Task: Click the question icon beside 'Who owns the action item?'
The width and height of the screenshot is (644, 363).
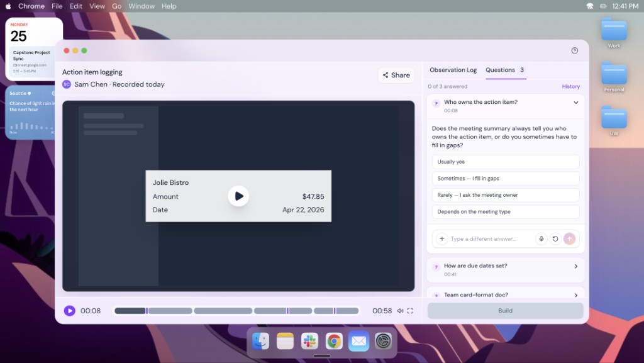Action: coord(436,103)
